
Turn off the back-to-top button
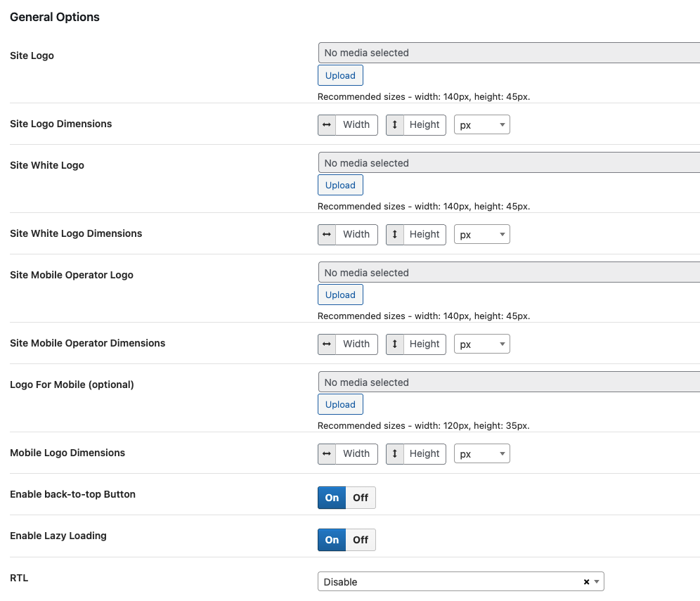coord(361,498)
